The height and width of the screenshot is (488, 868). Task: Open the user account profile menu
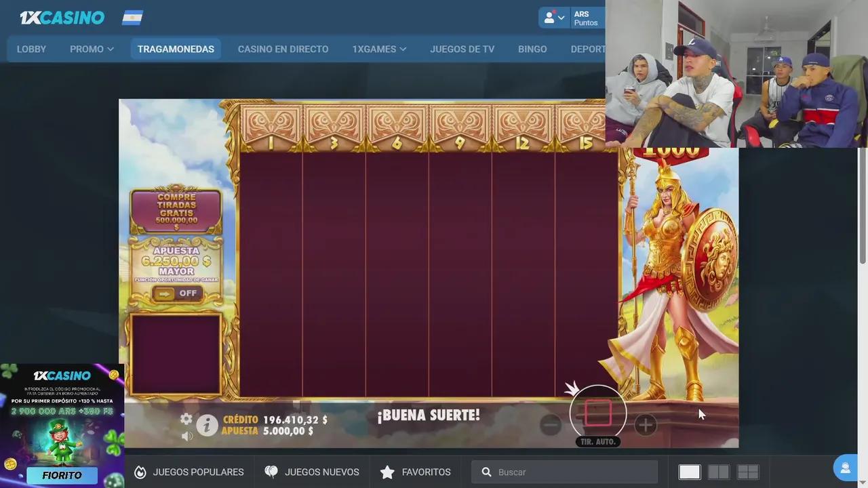point(554,18)
